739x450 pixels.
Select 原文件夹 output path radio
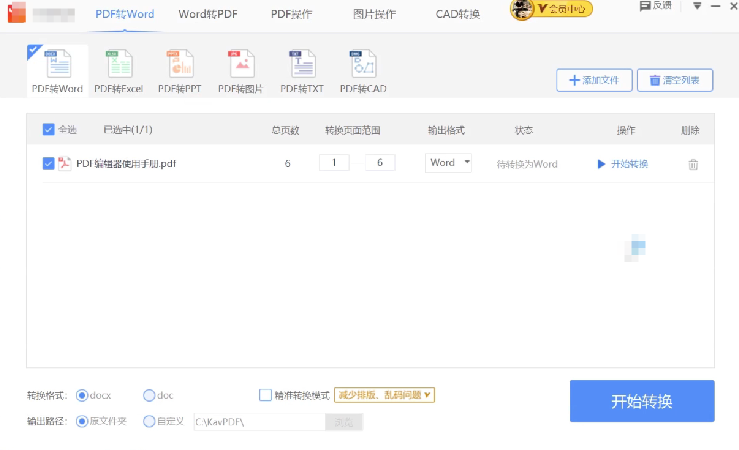click(x=82, y=421)
